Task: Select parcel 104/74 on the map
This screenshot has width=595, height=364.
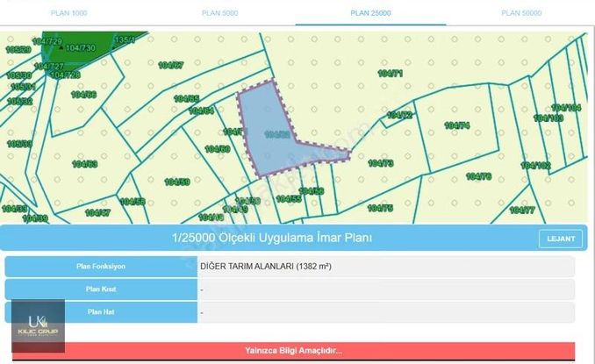Action: tap(456, 125)
